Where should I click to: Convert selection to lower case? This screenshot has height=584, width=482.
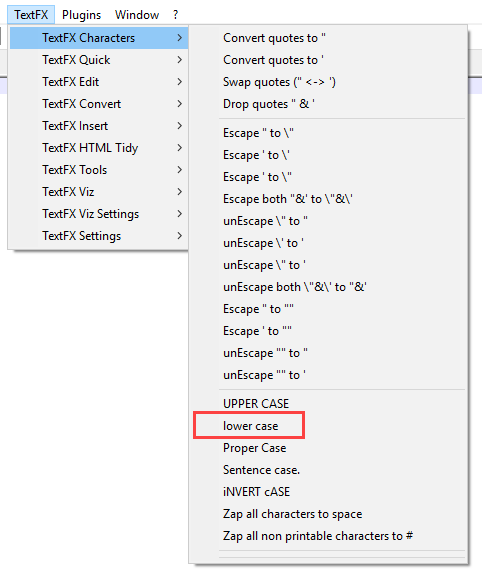(x=328, y=425)
